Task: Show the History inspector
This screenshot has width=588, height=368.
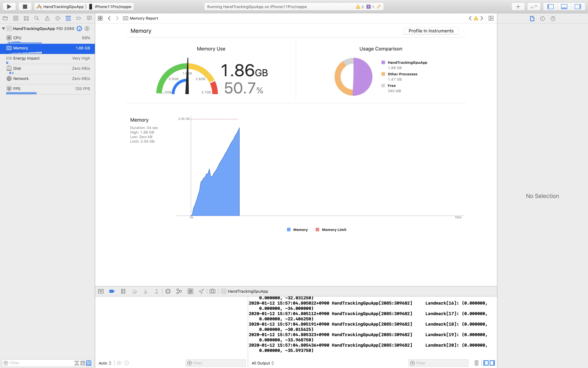Action: (542, 19)
